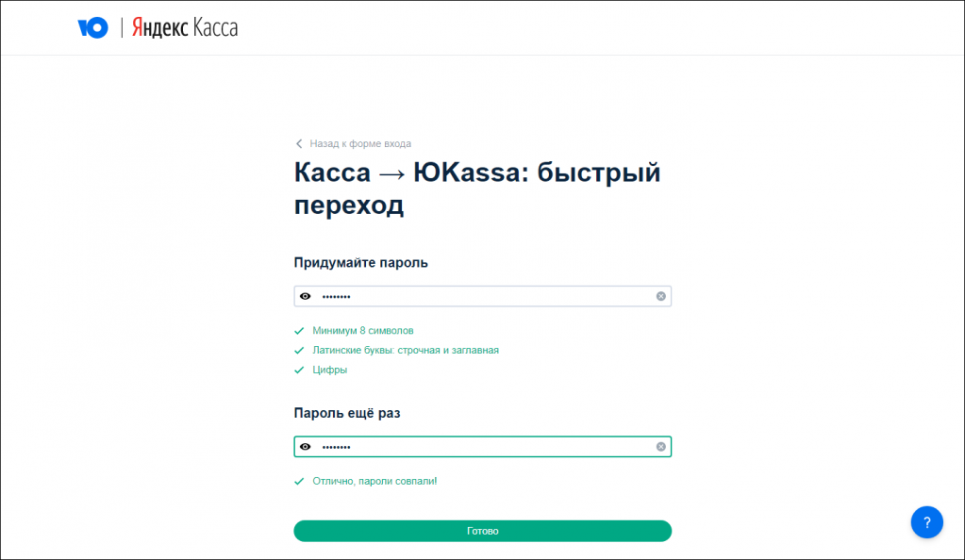Image resolution: width=965 pixels, height=560 pixels.
Task: Show password in "Придумайте пароль" using eye icon
Action: (x=305, y=296)
